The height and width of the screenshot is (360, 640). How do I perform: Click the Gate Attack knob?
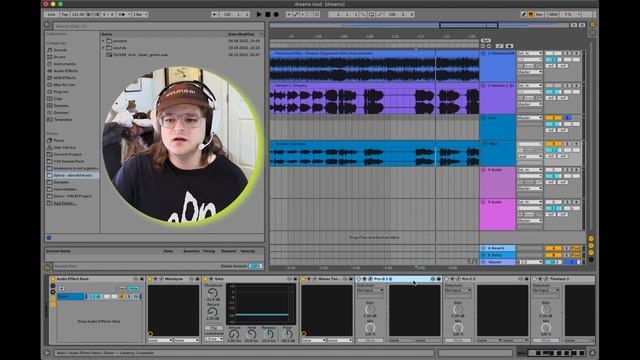234,335
